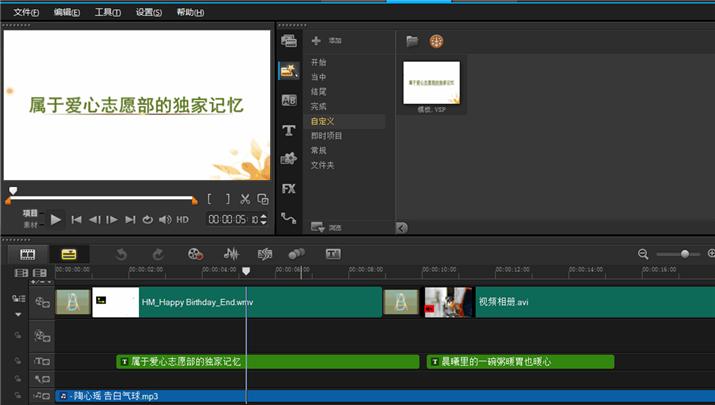Step to the previous frame
The width and height of the screenshot is (715, 405).
click(94, 220)
